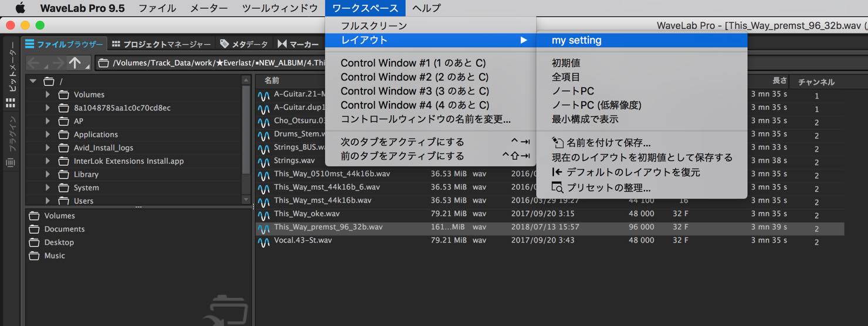Viewport: 868px width, 326px height.
Task: Expand the System folder
Action: click(48, 187)
